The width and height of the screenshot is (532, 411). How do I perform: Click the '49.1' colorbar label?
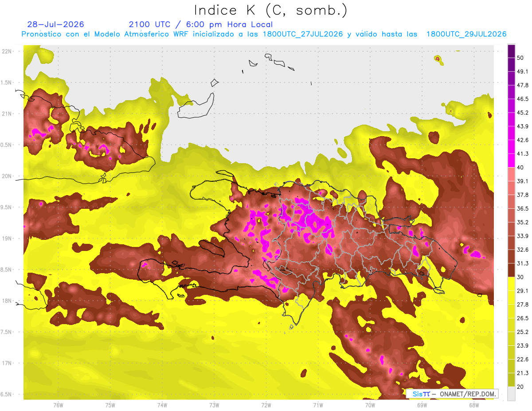click(x=523, y=71)
